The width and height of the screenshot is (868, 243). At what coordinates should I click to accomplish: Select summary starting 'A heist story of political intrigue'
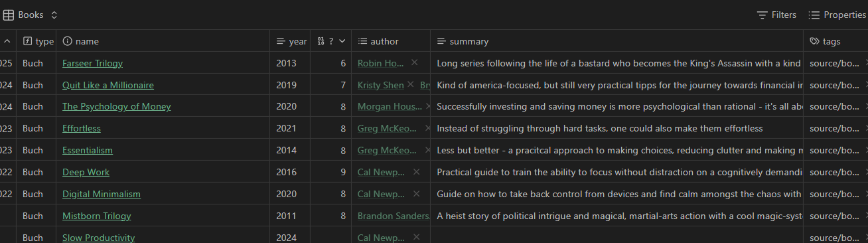617,216
